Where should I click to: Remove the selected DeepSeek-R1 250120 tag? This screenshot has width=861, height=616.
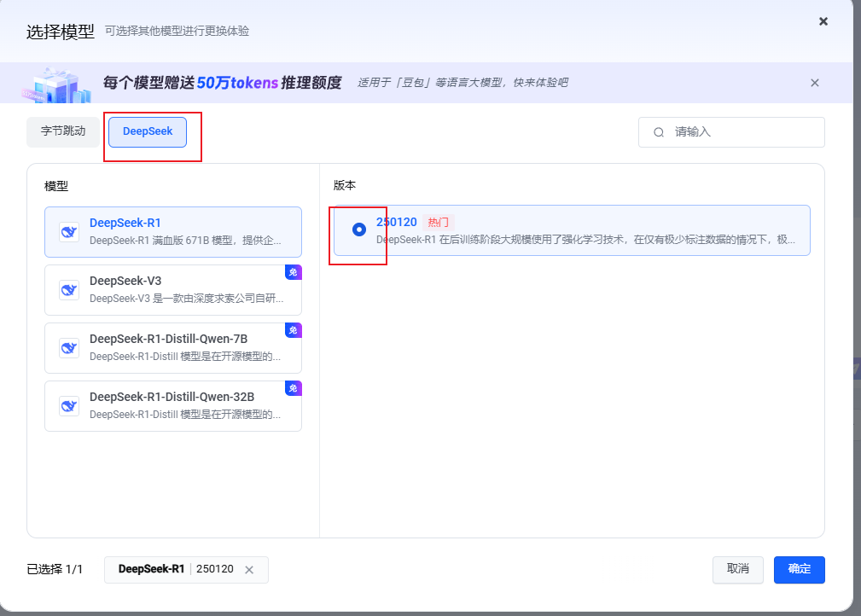249,570
